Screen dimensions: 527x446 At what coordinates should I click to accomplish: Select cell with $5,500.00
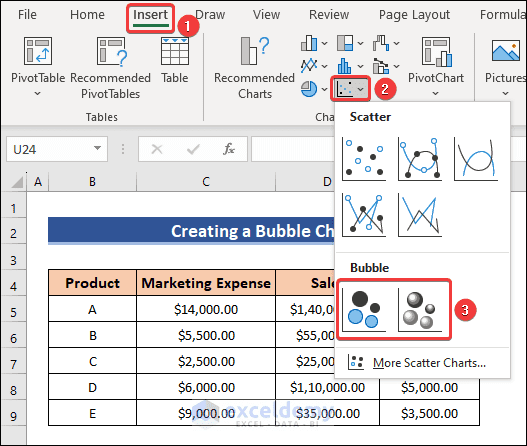pos(206,335)
